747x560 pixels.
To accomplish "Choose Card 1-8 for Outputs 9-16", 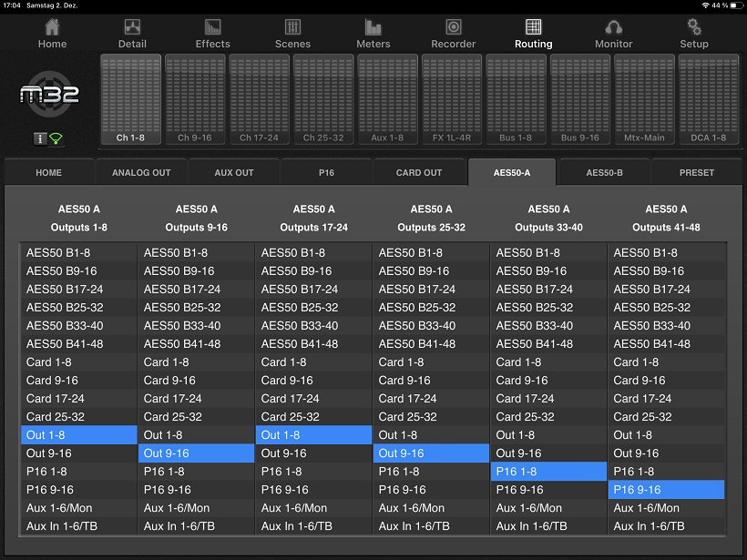I will pos(196,361).
